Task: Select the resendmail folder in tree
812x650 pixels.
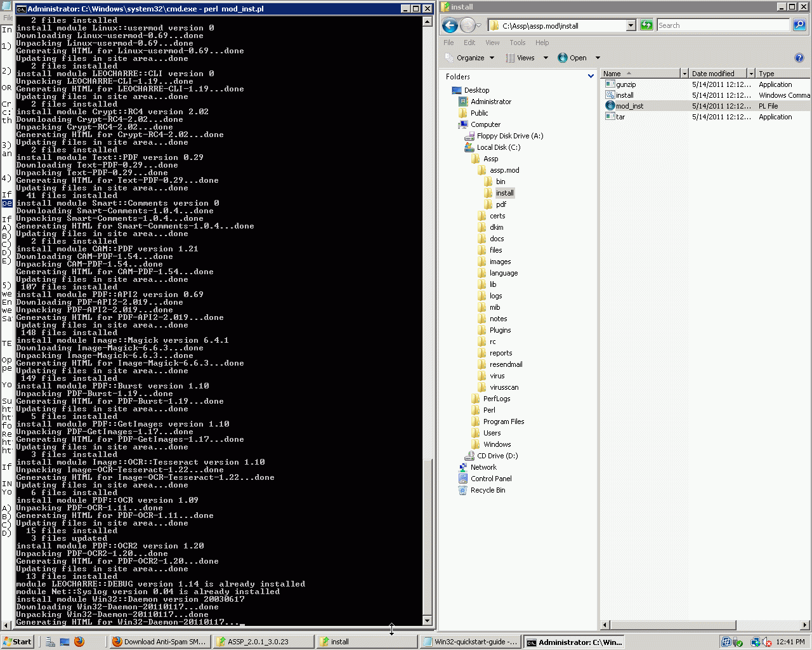Action: pyautogui.click(x=500, y=364)
